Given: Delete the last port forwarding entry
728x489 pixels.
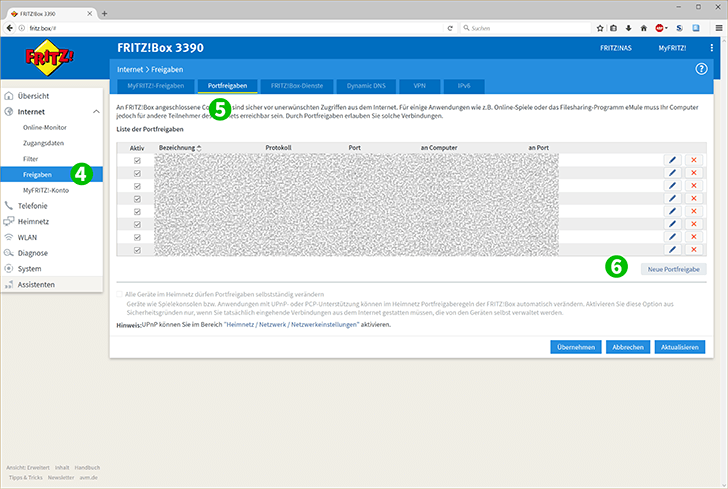Looking at the screenshot, I should click(694, 249).
